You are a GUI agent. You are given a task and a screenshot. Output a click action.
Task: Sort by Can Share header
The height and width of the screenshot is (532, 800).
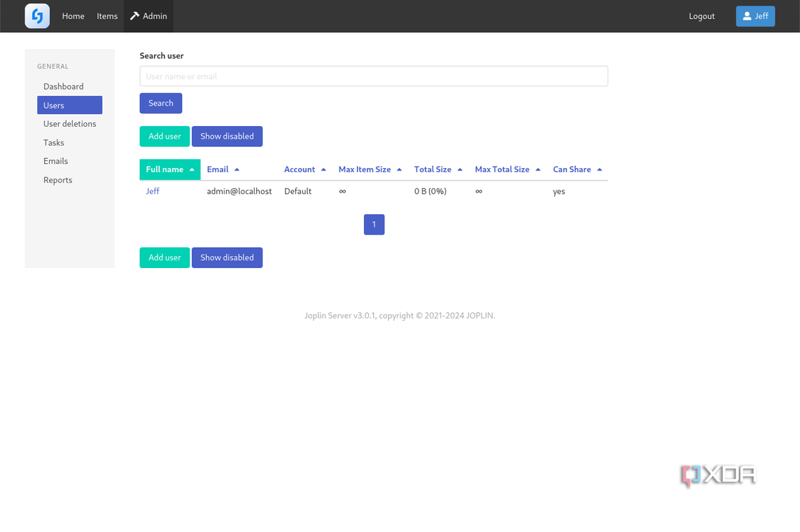click(572, 169)
